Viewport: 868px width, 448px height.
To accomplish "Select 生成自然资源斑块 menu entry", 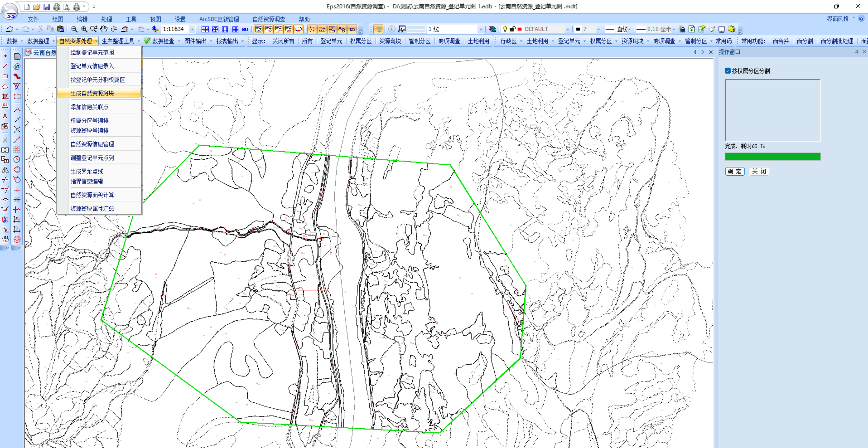I will tap(99, 93).
